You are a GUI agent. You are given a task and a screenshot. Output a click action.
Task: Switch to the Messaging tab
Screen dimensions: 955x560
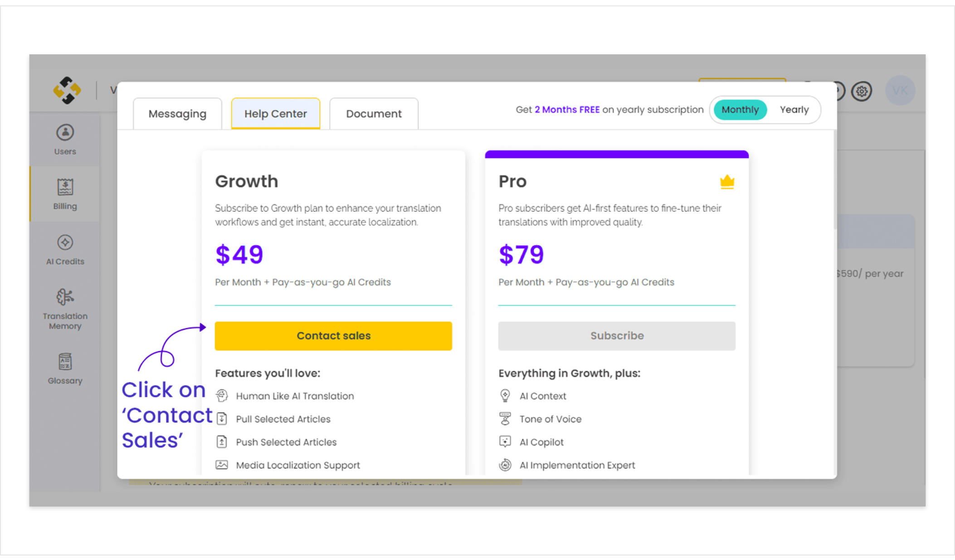(177, 114)
